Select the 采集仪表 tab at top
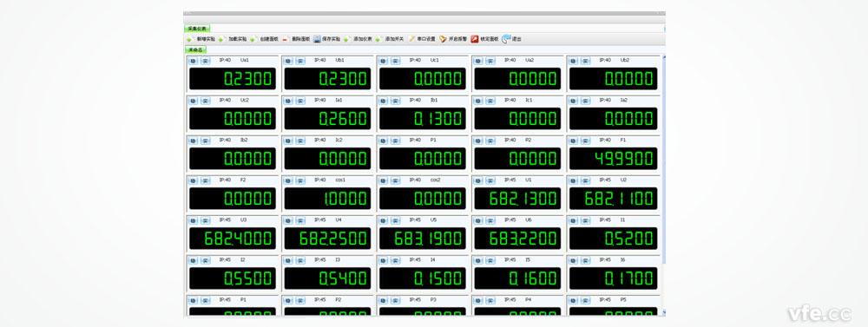The width and height of the screenshot is (868, 327). tap(196, 29)
